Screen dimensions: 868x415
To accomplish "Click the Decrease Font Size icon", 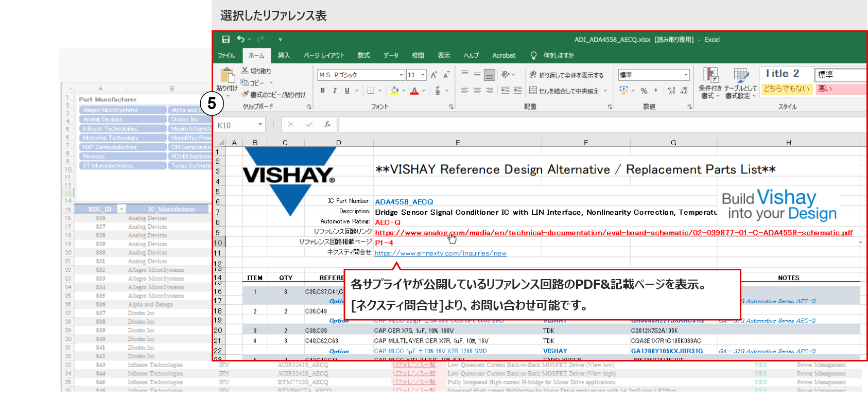I will click(446, 75).
